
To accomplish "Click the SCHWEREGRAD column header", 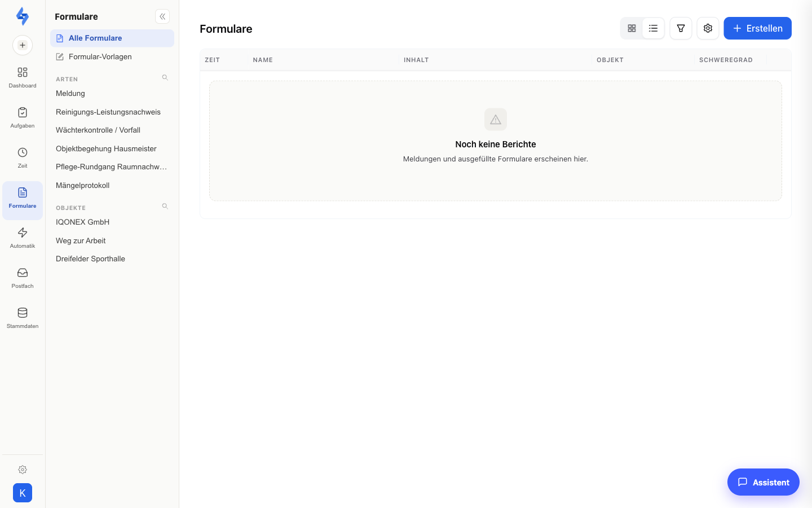I will tap(726, 60).
